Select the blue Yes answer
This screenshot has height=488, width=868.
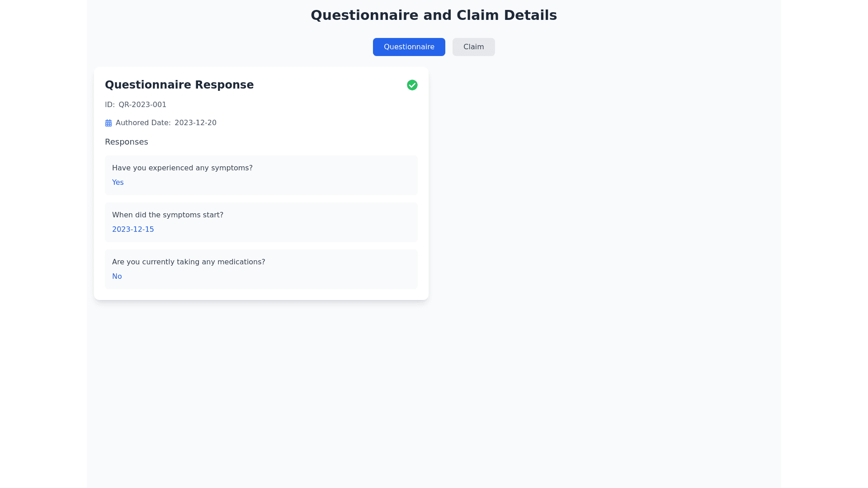click(118, 183)
